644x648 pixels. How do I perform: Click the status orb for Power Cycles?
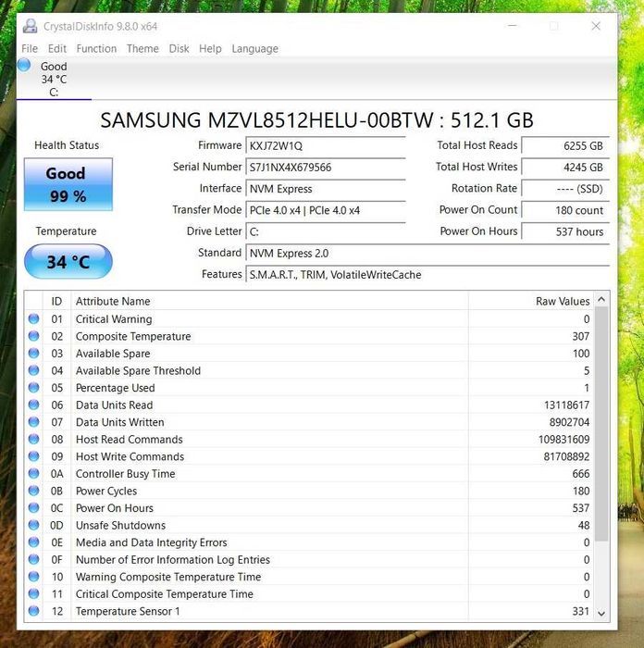point(34,491)
